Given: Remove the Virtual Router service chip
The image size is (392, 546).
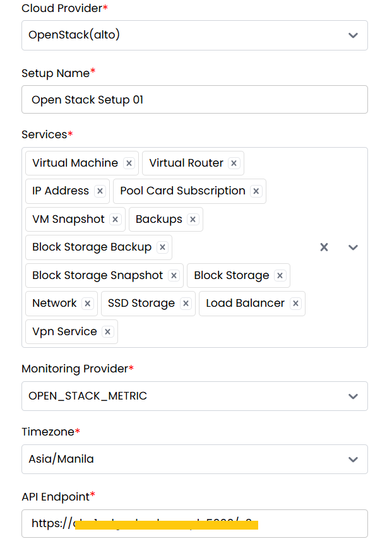Looking at the screenshot, I should click(234, 163).
